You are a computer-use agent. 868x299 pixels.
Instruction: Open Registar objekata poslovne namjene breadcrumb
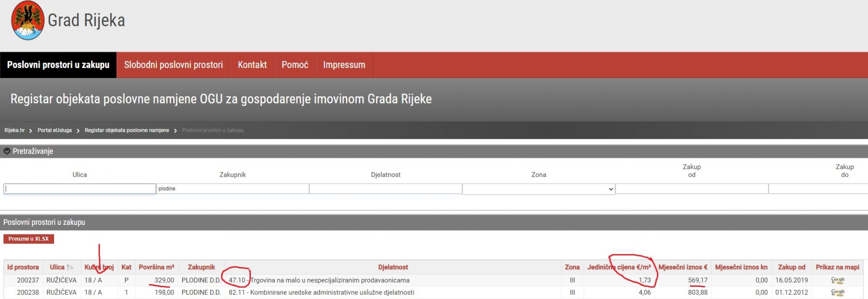coord(127,130)
